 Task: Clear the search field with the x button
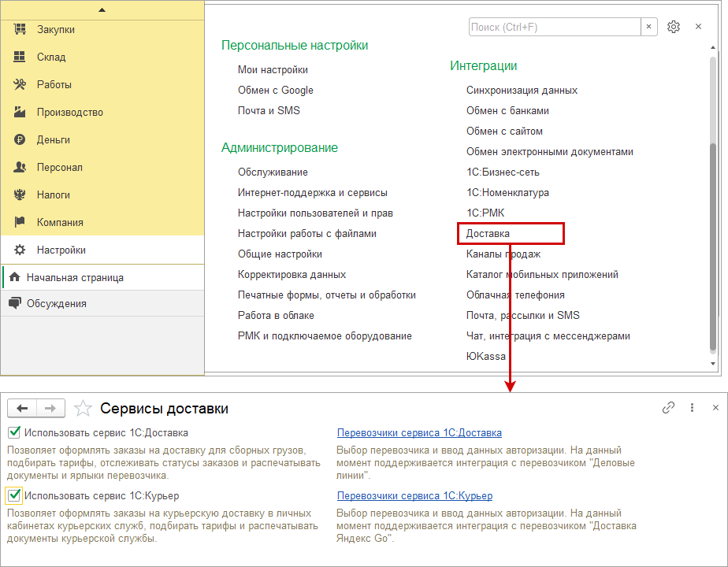648,27
